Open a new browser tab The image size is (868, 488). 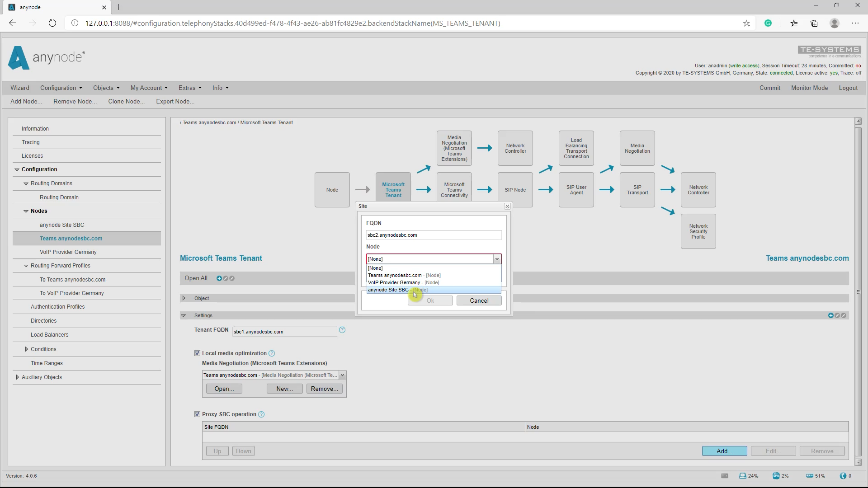click(118, 7)
